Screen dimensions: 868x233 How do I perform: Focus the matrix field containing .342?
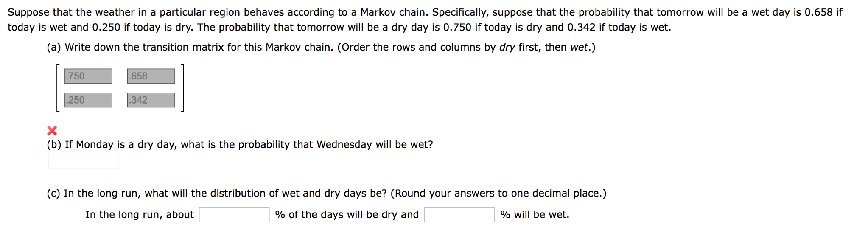[151, 100]
